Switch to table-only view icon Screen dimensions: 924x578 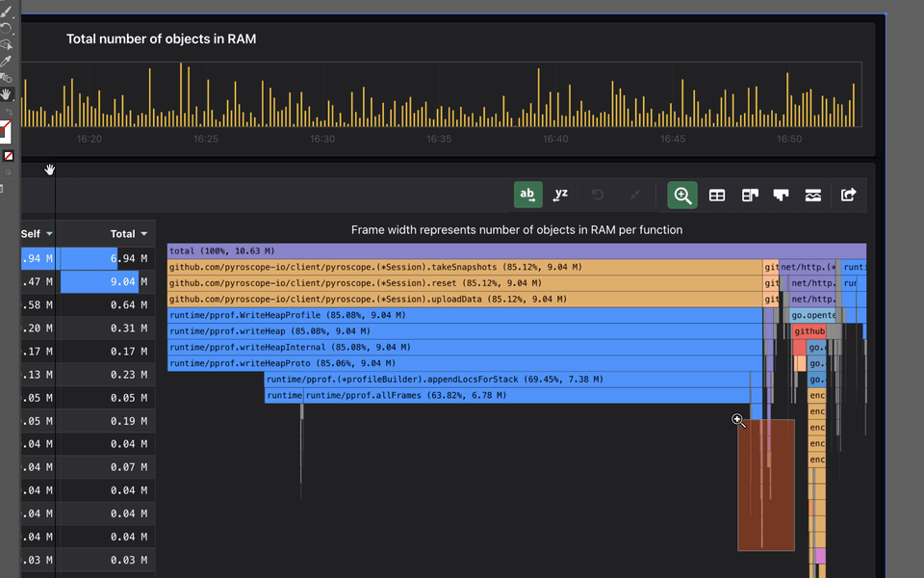pyautogui.click(x=717, y=196)
